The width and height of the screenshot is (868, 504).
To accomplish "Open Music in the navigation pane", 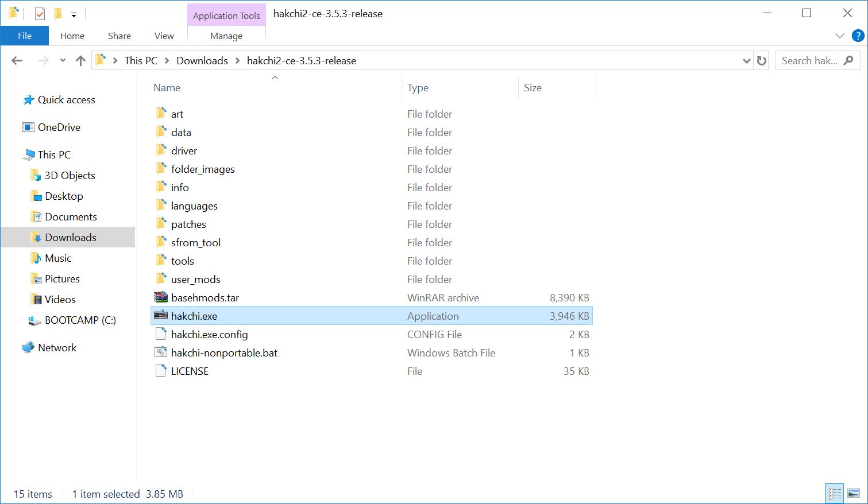I will coord(58,258).
